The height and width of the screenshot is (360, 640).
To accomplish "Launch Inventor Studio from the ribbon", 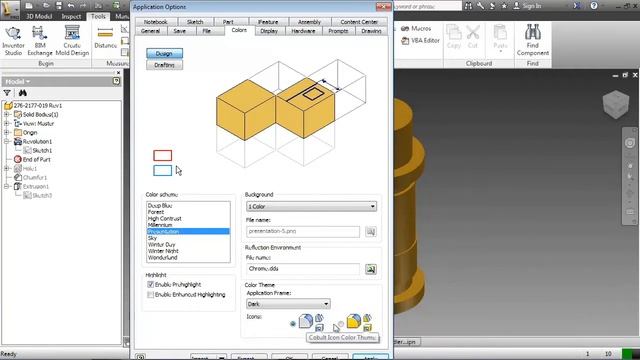I will click(x=13, y=41).
